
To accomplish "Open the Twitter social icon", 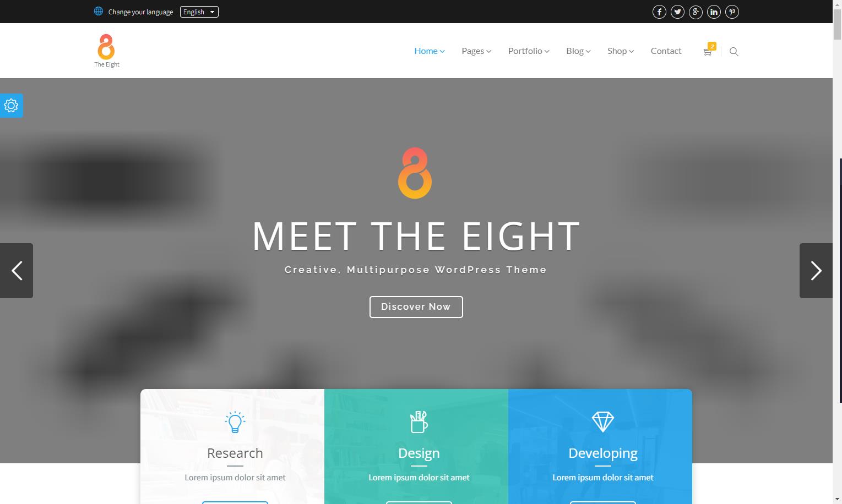I will point(677,12).
